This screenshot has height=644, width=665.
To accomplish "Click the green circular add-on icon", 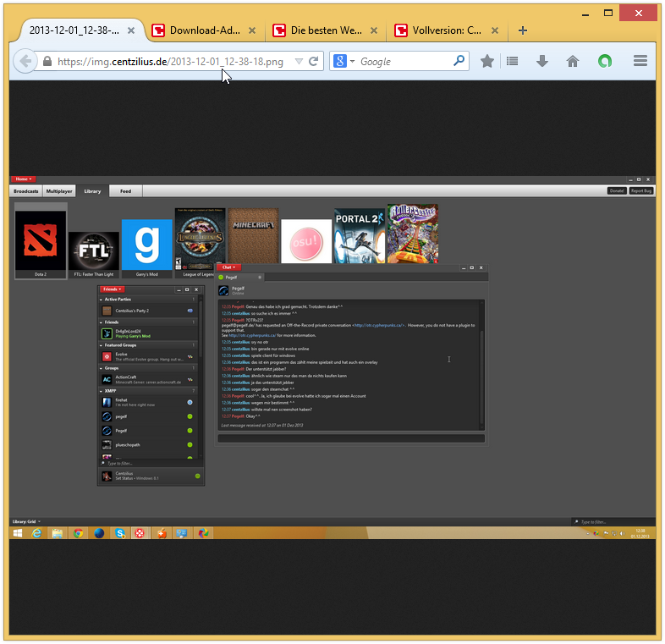I will coord(604,61).
